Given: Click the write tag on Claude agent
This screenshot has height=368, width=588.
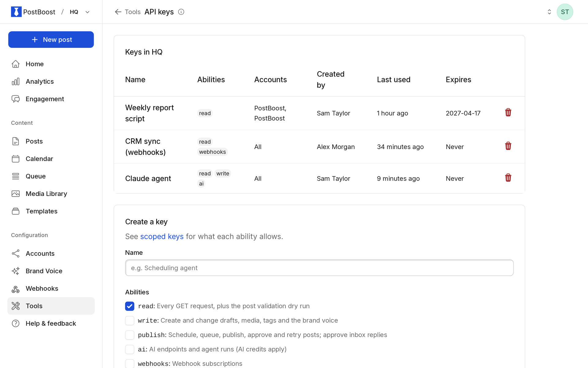Looking at the screenshot, I should click(x=223, y=173).
